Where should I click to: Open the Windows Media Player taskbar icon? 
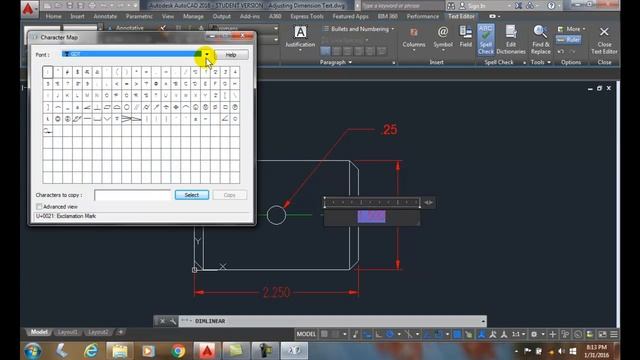[x=149, y=351]
